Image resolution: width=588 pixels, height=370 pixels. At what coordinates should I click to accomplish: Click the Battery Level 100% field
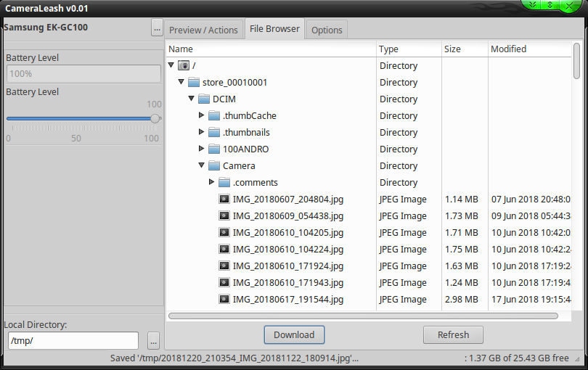point(83,74)
